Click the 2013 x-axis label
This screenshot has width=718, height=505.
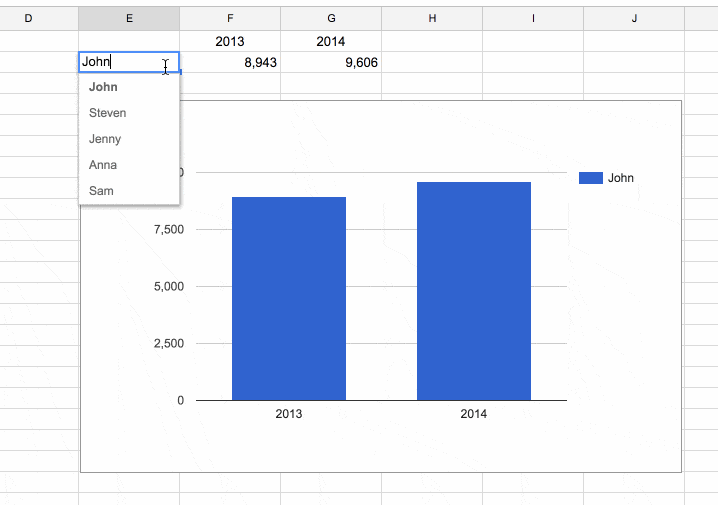(289, 414)
